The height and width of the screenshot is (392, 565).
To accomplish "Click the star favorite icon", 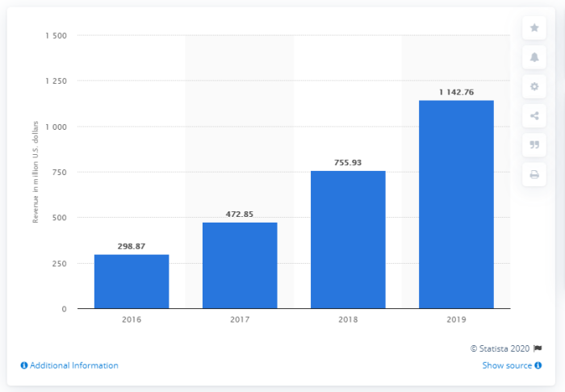I will pyautogui.click(x=534, y=27).
